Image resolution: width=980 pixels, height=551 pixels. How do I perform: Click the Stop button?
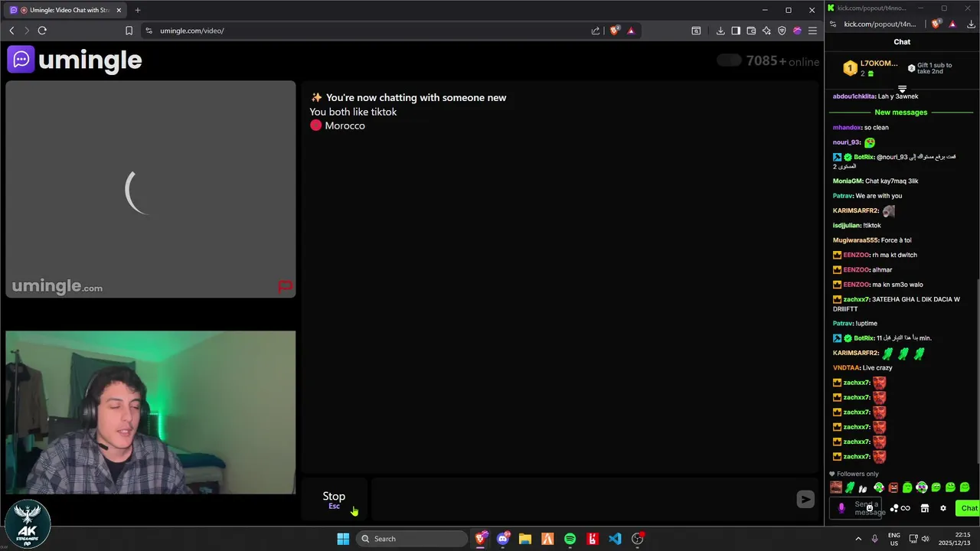click(x=334, y=500)
